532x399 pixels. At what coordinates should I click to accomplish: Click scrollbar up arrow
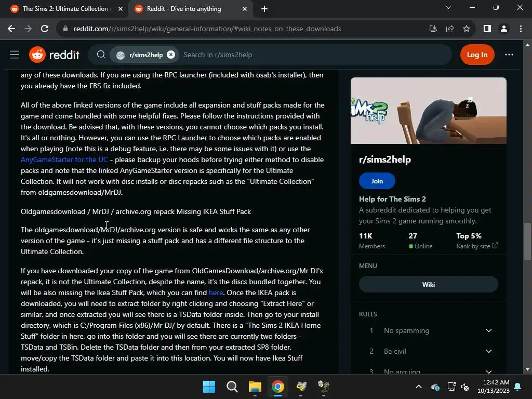tap(527, 45)
